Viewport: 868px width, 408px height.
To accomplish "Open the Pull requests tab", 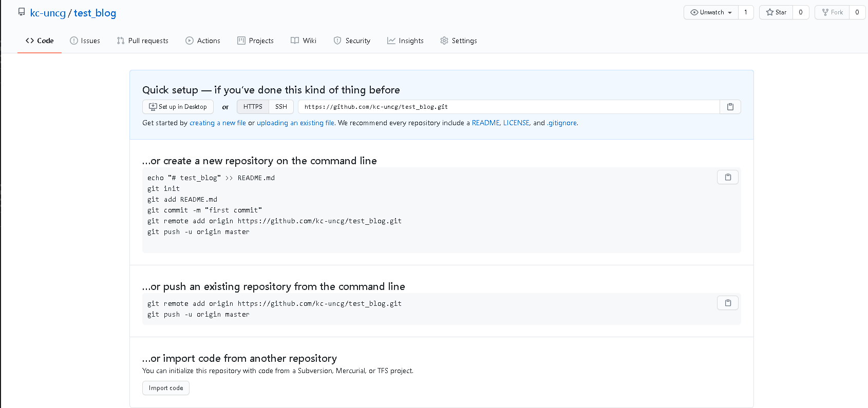I will point(142,41).
